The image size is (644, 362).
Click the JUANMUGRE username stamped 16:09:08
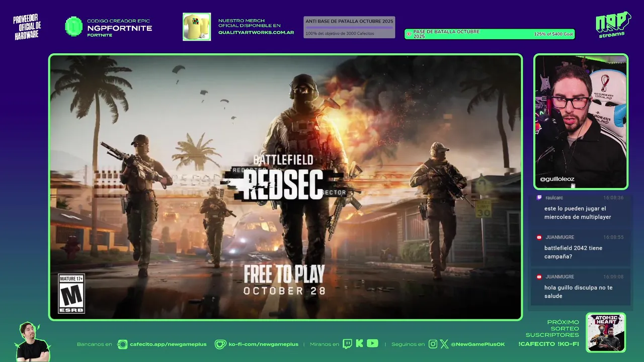[559, 277]
